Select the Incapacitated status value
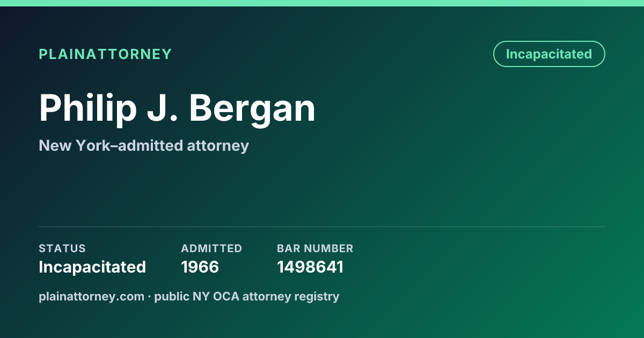Image resolution: width=644 pixels, height=338 pixels. 92,267
